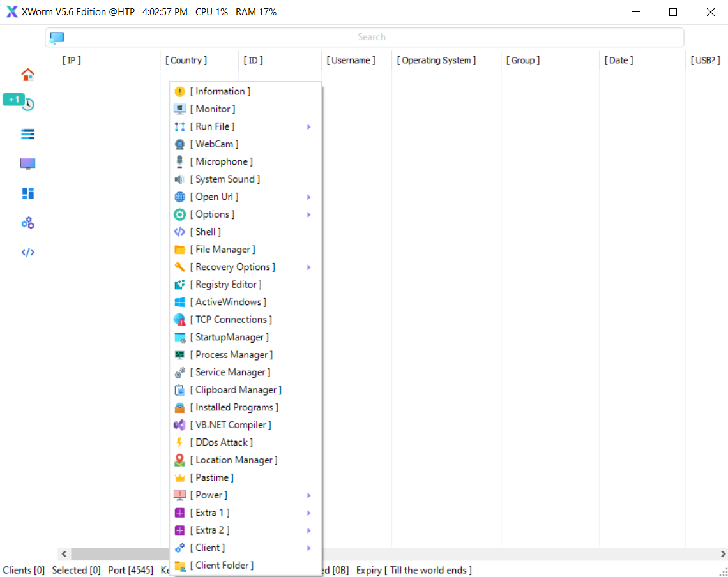
Task: Click the Username column header
Action: [351, 61]
